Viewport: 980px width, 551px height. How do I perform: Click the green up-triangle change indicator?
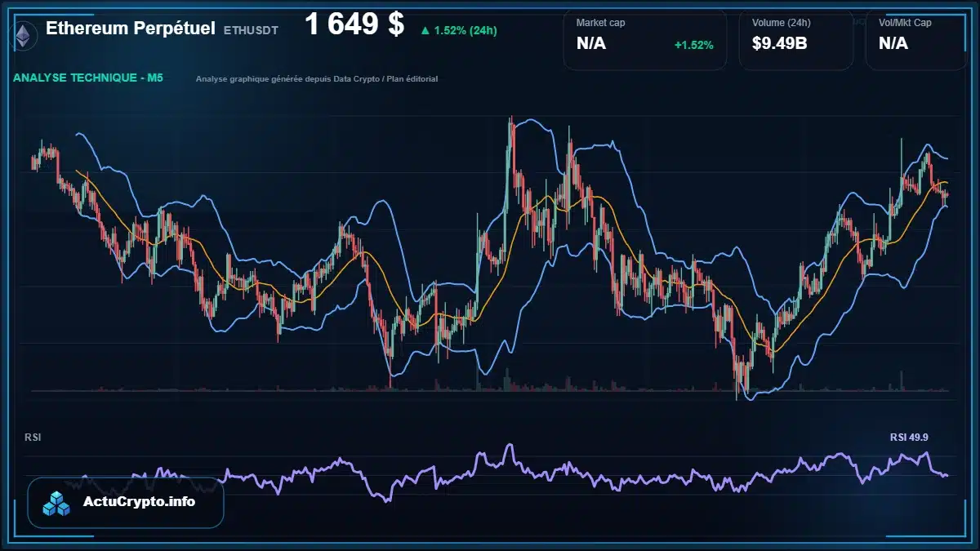tap(425, 31)
